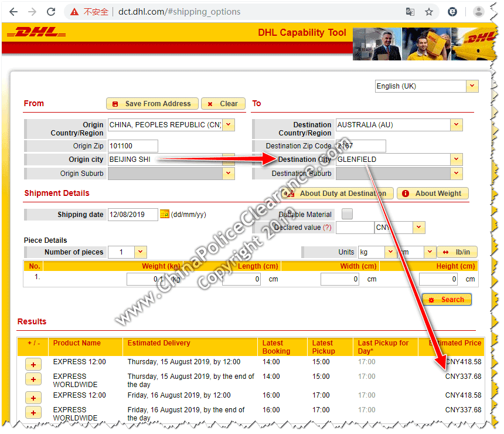Click the browser extension icon beside star
504x434 pixels.
[452, 12]
